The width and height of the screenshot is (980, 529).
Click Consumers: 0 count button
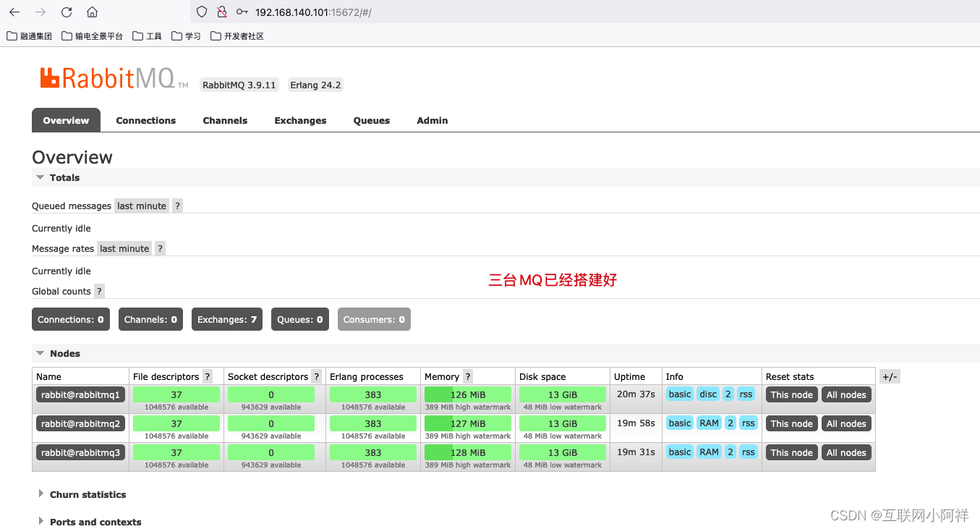(x=374, y=319)
